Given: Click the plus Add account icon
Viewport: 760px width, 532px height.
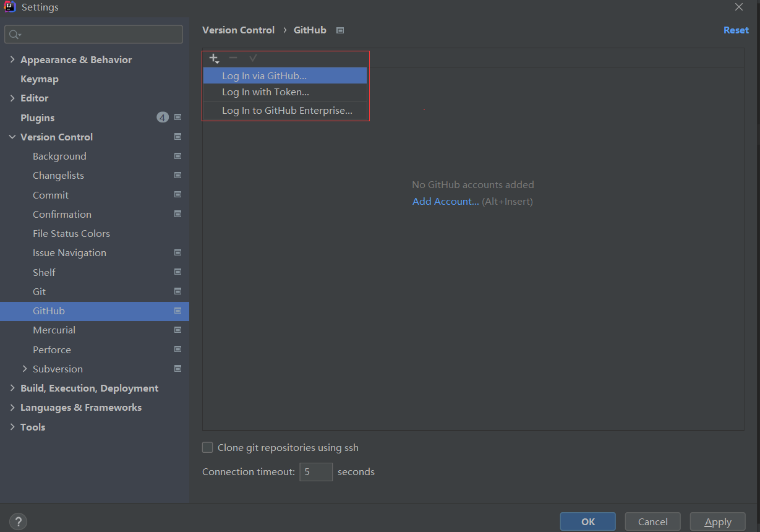Looking at the screenshot, I should [x=214, y=58].
